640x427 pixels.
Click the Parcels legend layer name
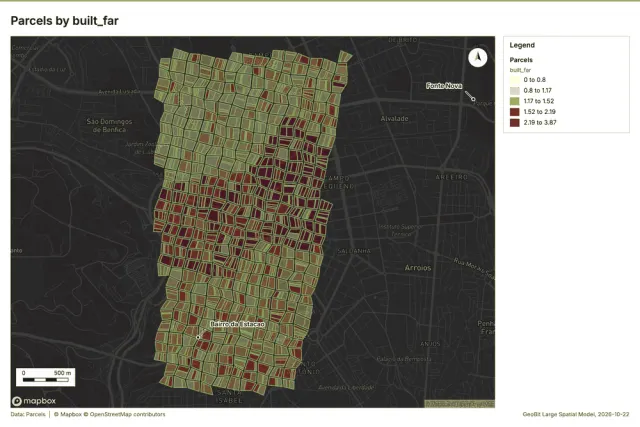pyautogui.click(x=521, y=60)
